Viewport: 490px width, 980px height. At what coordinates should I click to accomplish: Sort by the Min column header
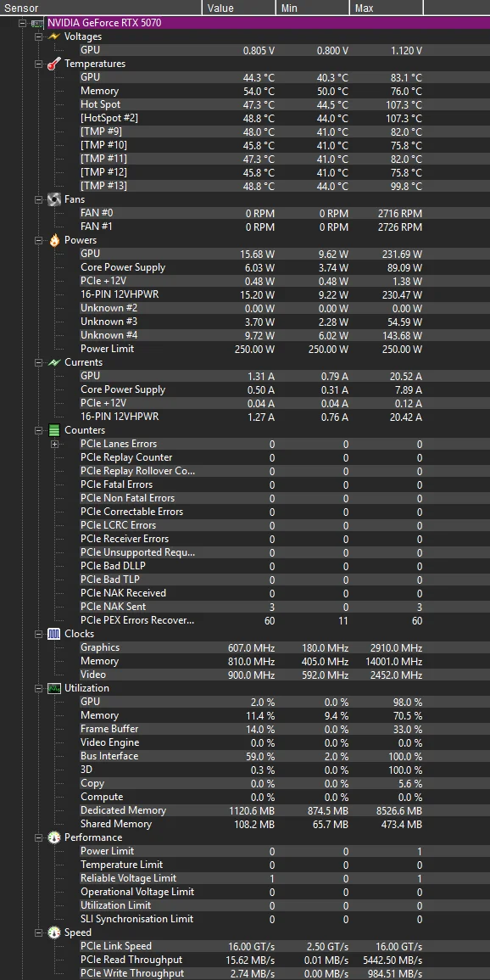point(312,8)
